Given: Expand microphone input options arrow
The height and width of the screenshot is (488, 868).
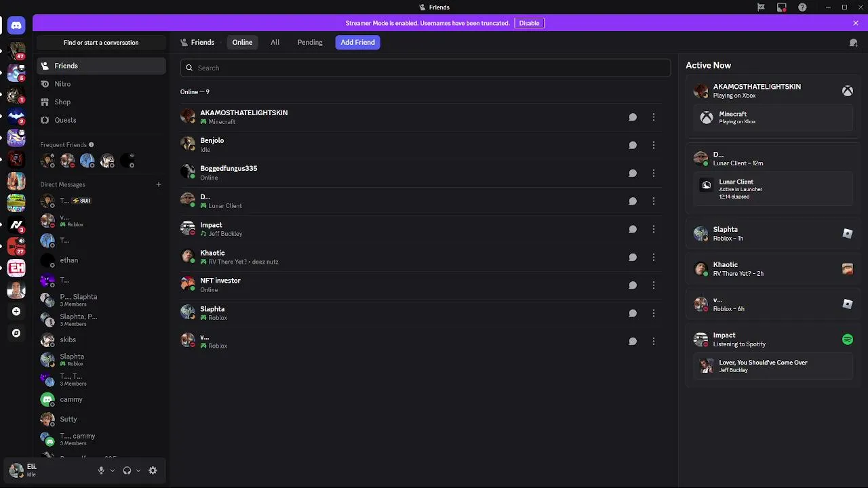Looking at the screenshot, I should tap(113, 470).
